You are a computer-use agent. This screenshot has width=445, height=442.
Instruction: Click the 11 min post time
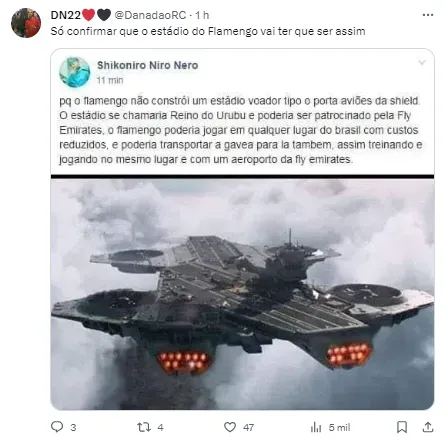click(110, 80)
